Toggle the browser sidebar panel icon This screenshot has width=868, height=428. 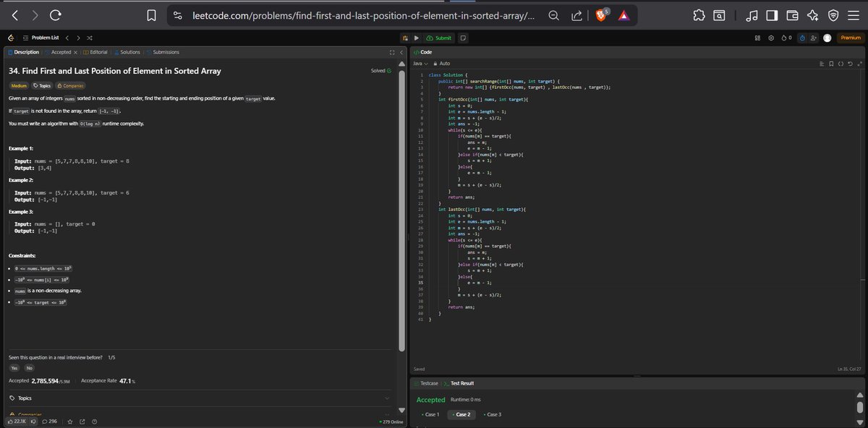click(773, 14)
